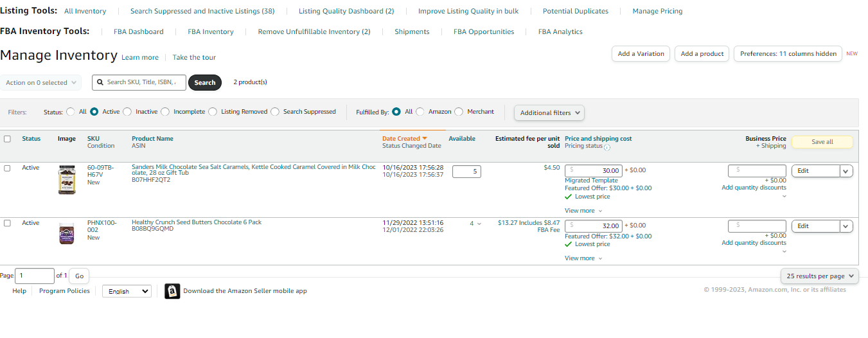Select the Inactive status filter

coord(127,112)
